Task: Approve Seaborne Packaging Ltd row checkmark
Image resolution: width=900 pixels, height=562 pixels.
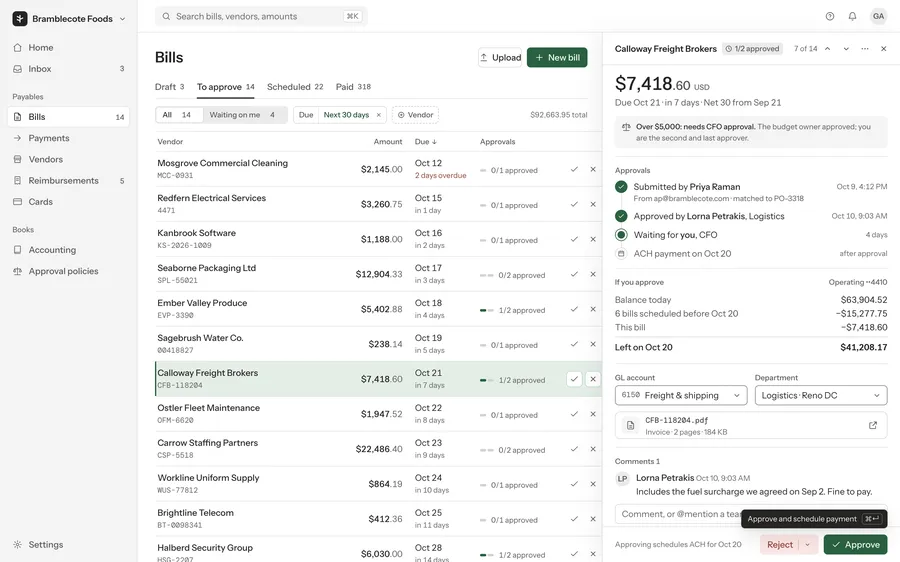Action: (574, 274)
